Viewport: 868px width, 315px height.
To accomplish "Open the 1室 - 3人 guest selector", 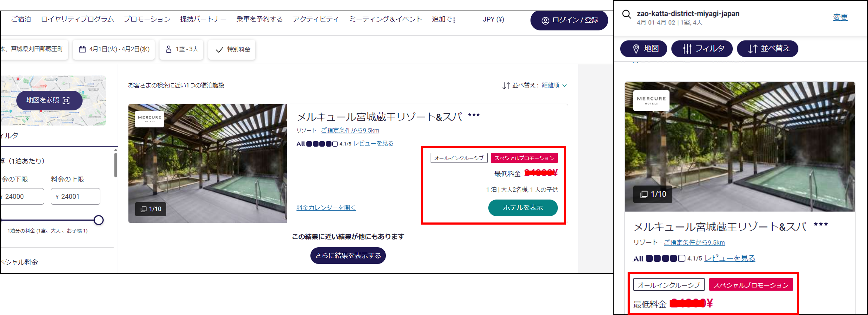I will pyautogui.click(x=181, y=49).
